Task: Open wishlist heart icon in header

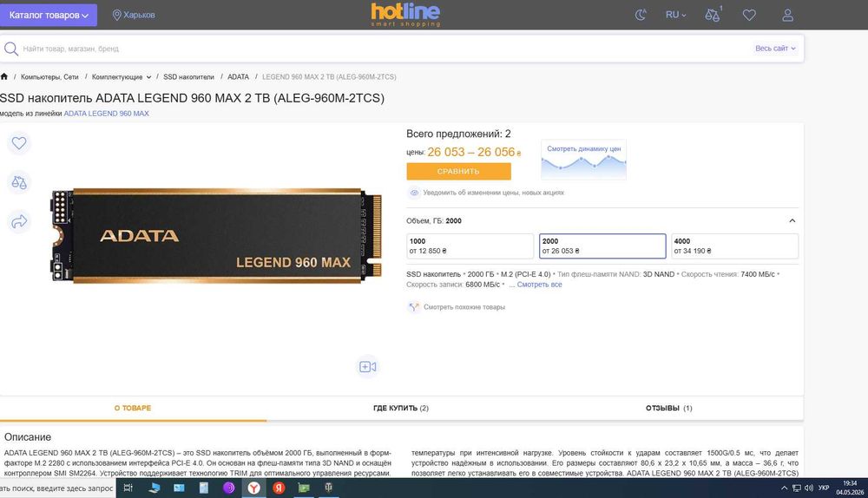Action: (749, 15)
